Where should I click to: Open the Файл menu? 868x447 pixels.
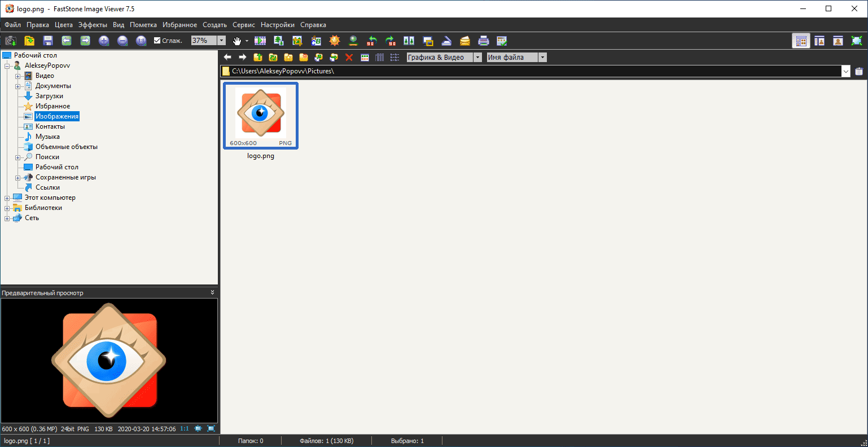(x=12, y=25)
